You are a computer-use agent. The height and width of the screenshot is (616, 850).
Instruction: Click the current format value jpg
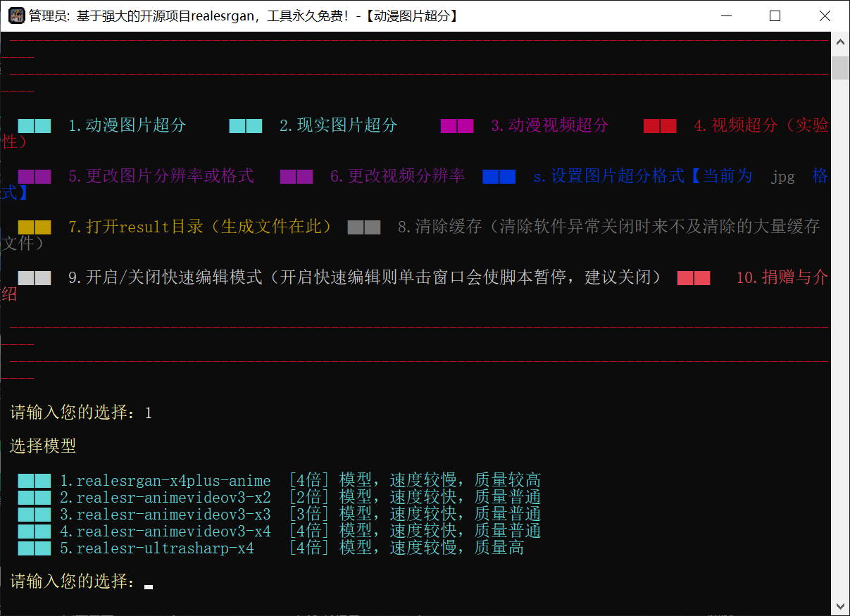pos(782,177)
